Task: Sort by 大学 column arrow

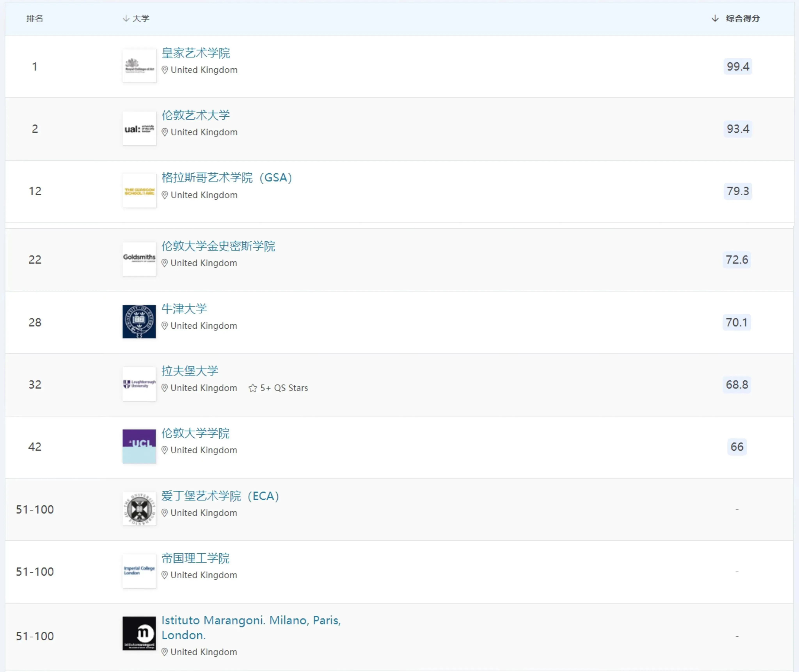Action: [126, 18]
